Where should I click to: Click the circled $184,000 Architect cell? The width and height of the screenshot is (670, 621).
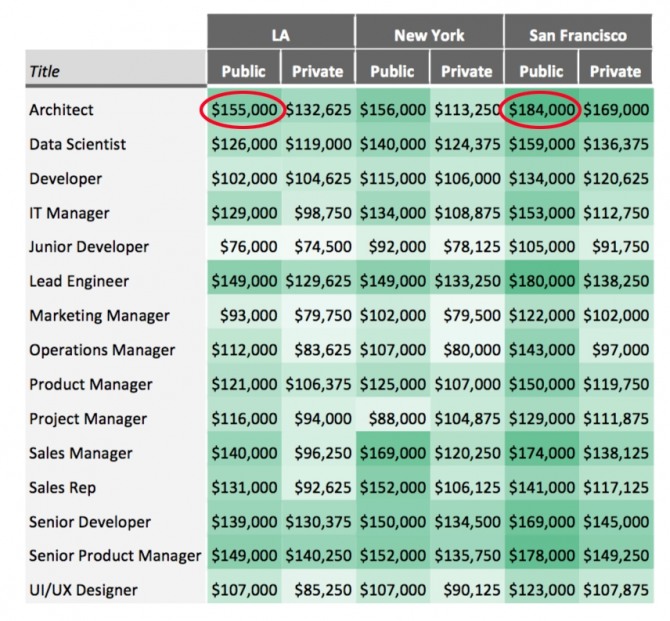543,110
